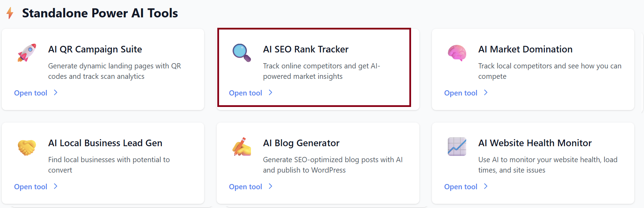Click the rocket icon for QR Campaign Suite
Image resolution: width=644 pixels, height=208 pixels.
tap(27, 53)
